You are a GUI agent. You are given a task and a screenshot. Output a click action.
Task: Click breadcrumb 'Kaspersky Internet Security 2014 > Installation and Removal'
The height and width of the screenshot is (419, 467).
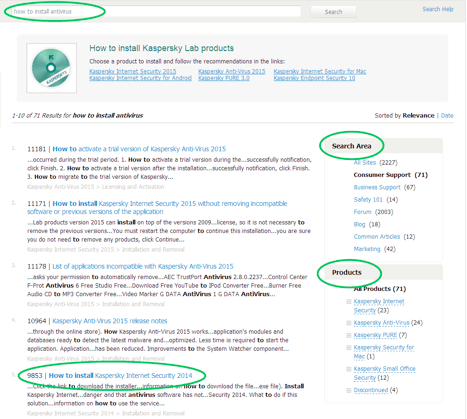pyautogui.click(x=106, y=413)
